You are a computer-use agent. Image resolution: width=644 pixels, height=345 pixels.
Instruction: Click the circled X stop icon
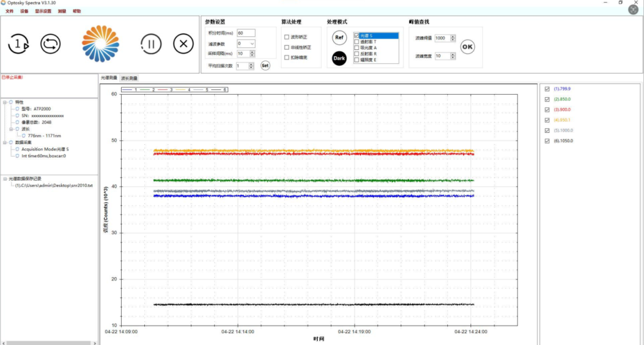(x=183, y=43)
